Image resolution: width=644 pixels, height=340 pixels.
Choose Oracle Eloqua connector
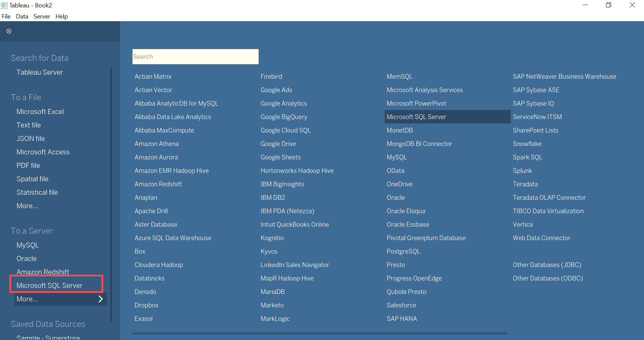tap(406, 211)
